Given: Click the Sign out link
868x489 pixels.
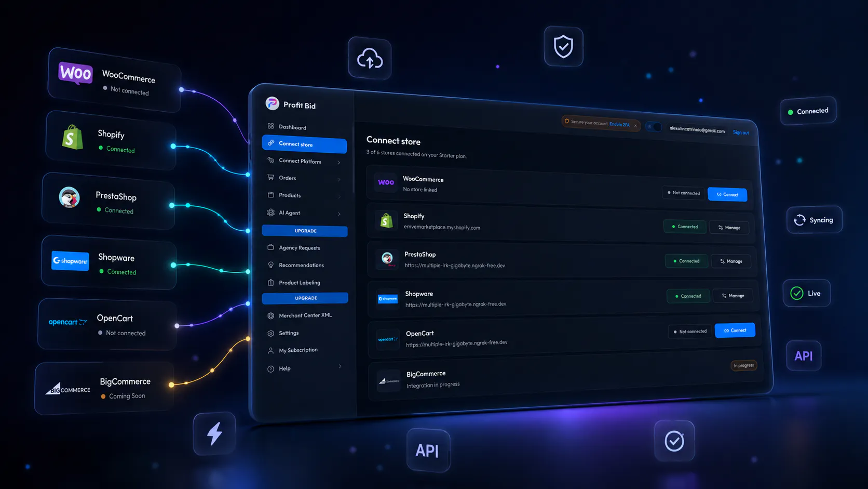Looking at the screenshot, I should tap(741, 133).
